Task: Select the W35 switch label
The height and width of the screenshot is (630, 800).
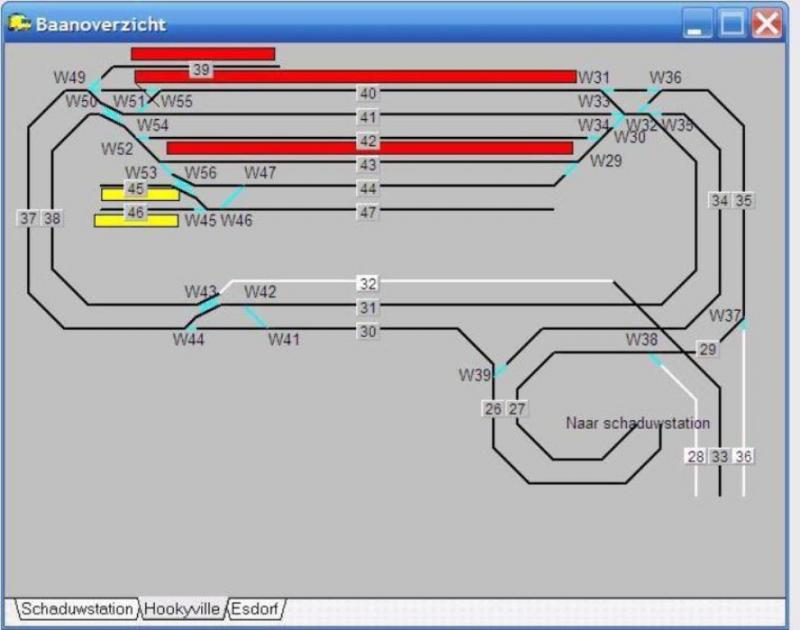Action: [677, 125]
